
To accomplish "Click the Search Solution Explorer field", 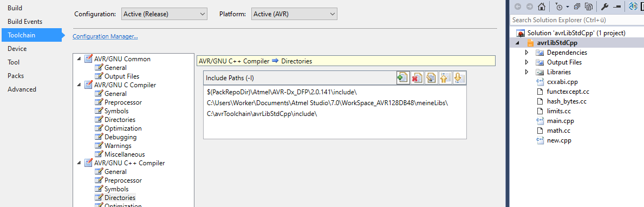I will point(576,20).
